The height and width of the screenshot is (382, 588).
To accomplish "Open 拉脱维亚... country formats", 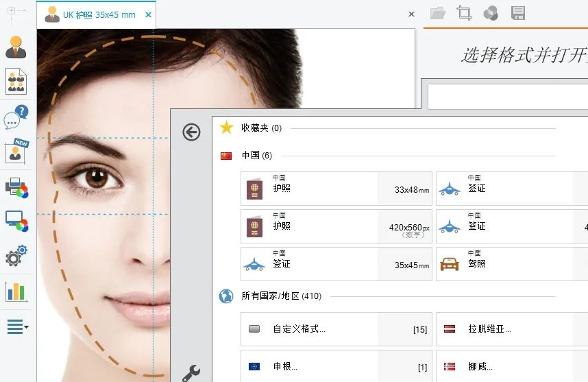I will click(x=512, y=329).
